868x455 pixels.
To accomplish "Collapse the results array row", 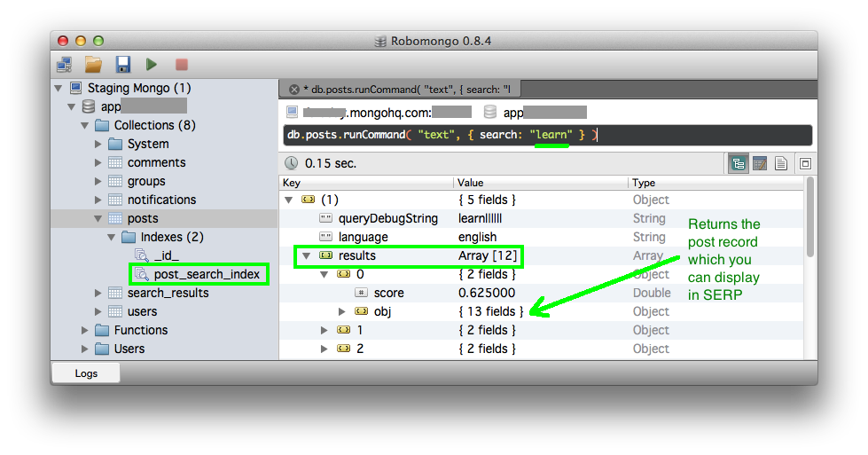I will 306,255.
